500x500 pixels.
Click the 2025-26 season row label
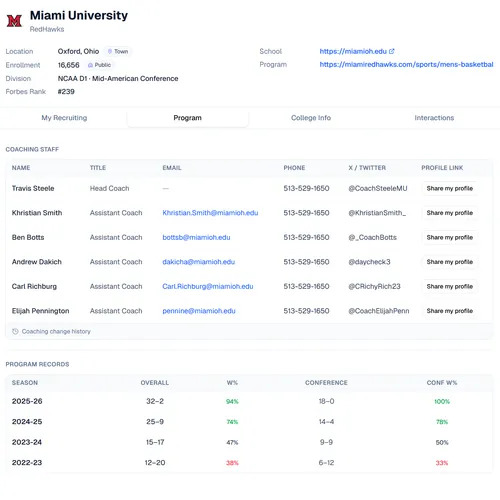click(27, 401)
